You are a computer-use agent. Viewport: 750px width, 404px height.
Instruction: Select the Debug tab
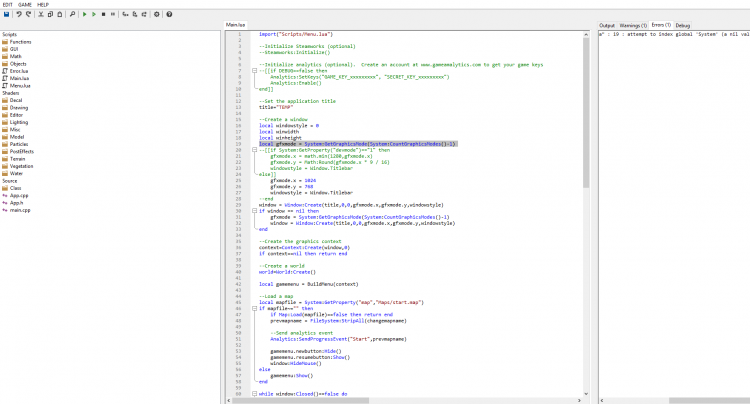(x=683, y=24)
